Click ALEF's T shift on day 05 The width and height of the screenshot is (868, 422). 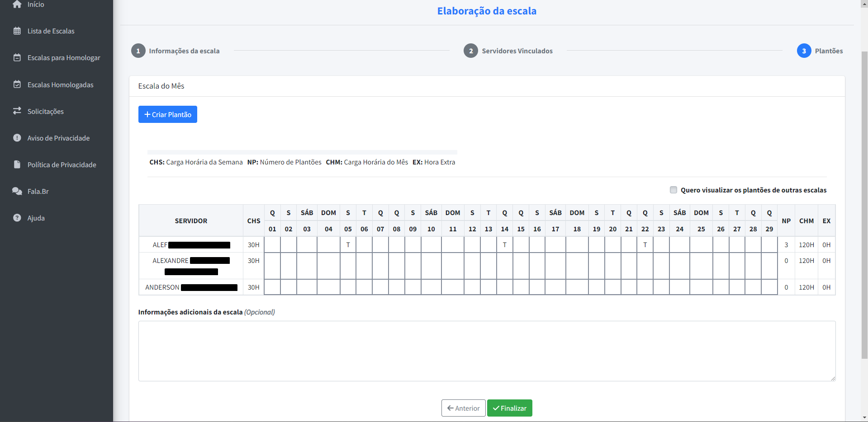point(348,245)
